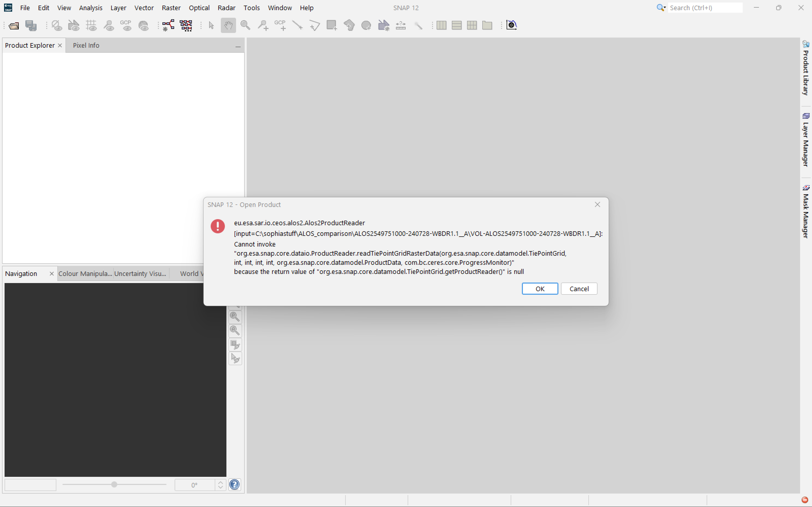Click the Open Product folder icon
The image size is (812, 507).
click(x=14, y=25)
